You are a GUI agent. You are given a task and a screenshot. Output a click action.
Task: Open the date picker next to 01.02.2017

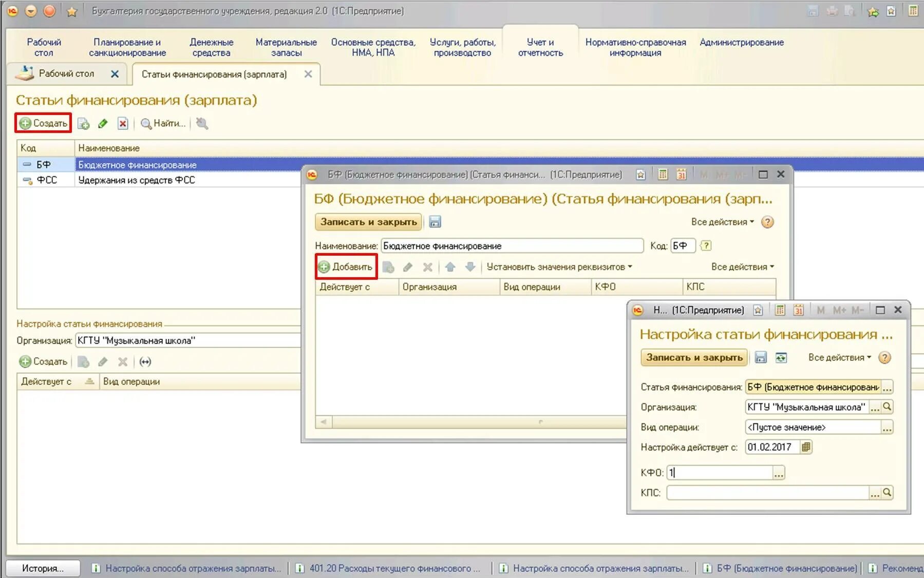[806, 447]
